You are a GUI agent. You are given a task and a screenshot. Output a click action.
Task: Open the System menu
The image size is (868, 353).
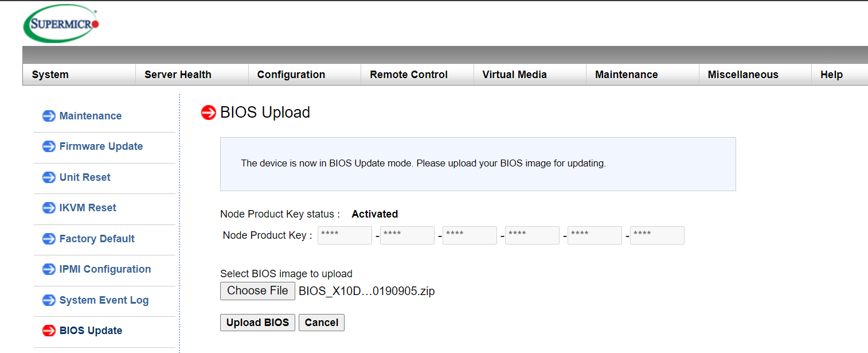tap(50, 75)
